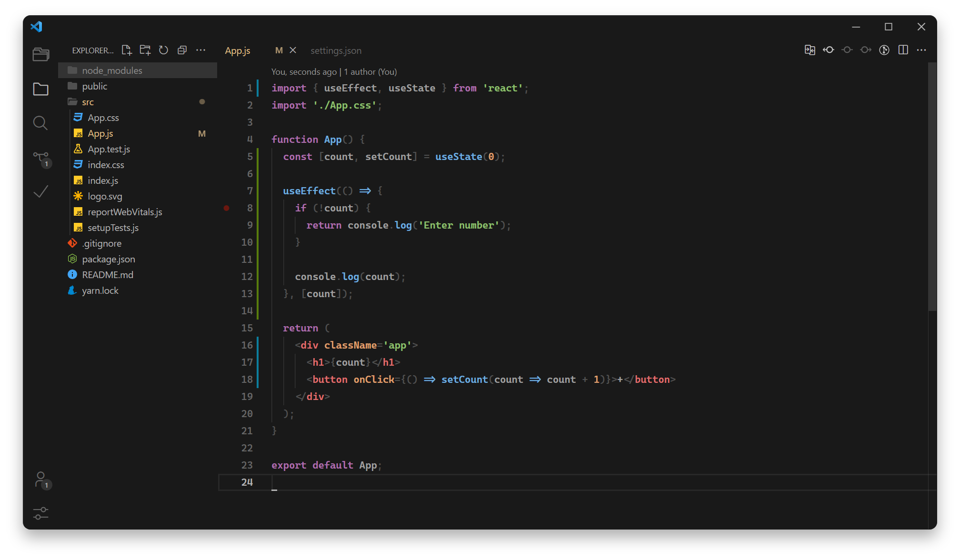Open the Search view in activity bar
The width and height of the screenshot is (960, 560).
40,123
